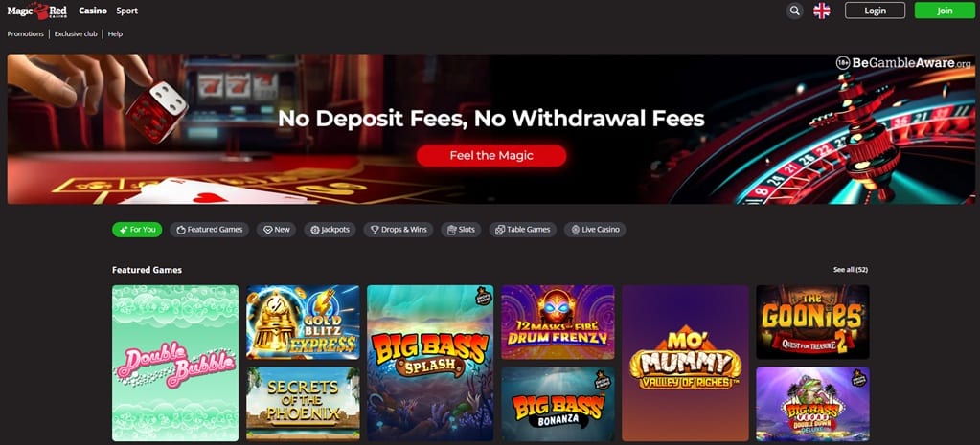Select the For You category chip

click(137, 230)
